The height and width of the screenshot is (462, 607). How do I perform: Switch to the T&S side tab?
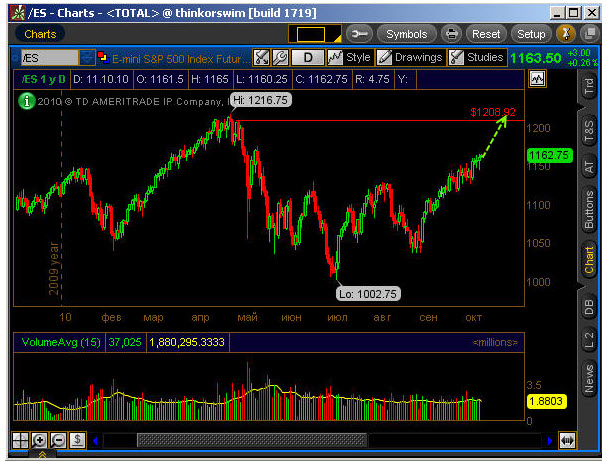tap(589, 131)
